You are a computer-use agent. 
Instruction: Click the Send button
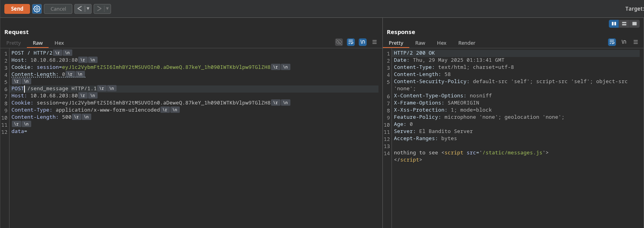17,9
